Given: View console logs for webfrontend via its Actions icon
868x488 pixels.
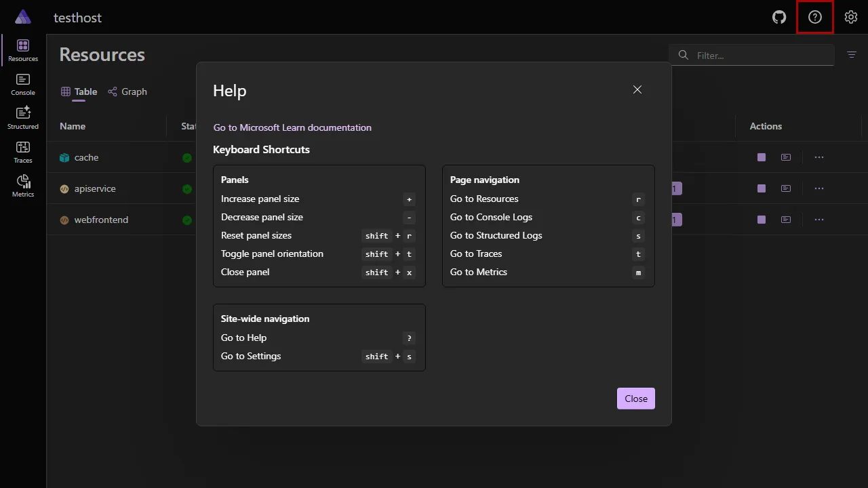Looking at the screenshot, I should pos(785,220).
